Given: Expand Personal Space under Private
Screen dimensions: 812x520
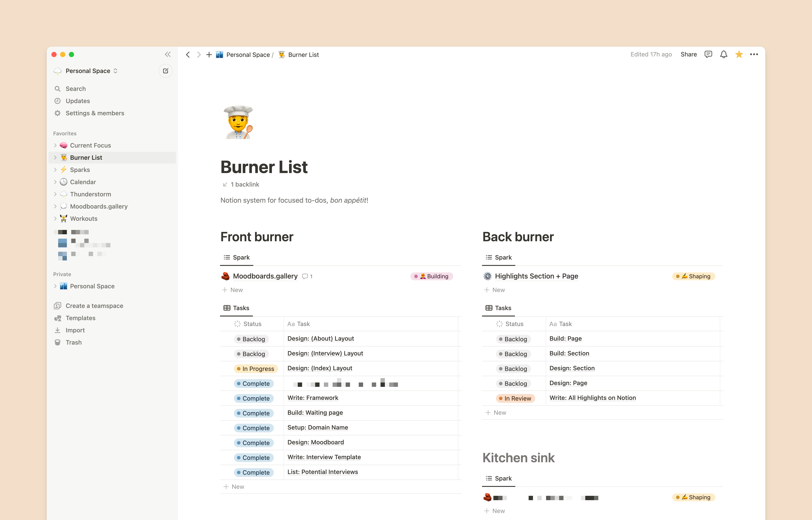Looking at the screenshot, I should coord(55,286).
